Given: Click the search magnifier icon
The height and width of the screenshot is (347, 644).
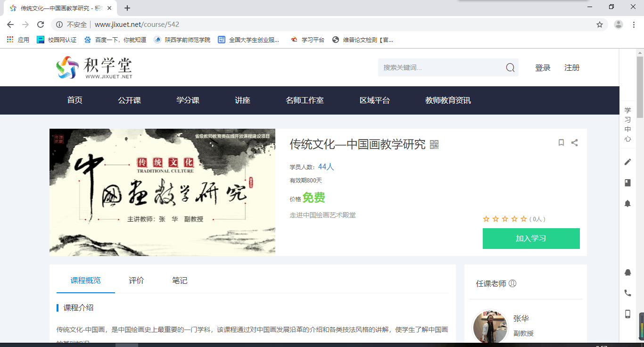Looking at the screenshot, I should tap(510, 68).
